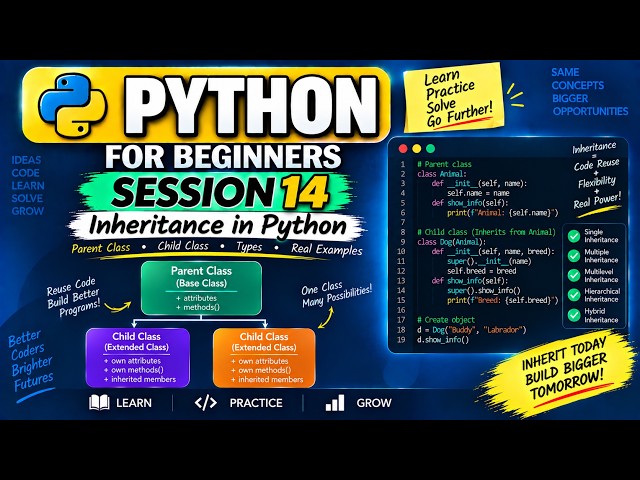
Task: Click '+ methods()' in the Parent Class box
Action: point(198,307)
